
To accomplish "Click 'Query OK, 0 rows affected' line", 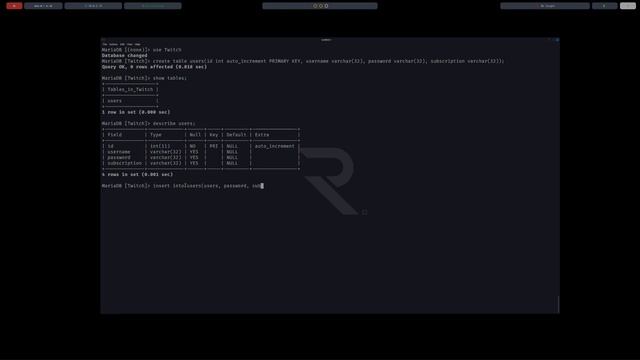I will point(154,67).
